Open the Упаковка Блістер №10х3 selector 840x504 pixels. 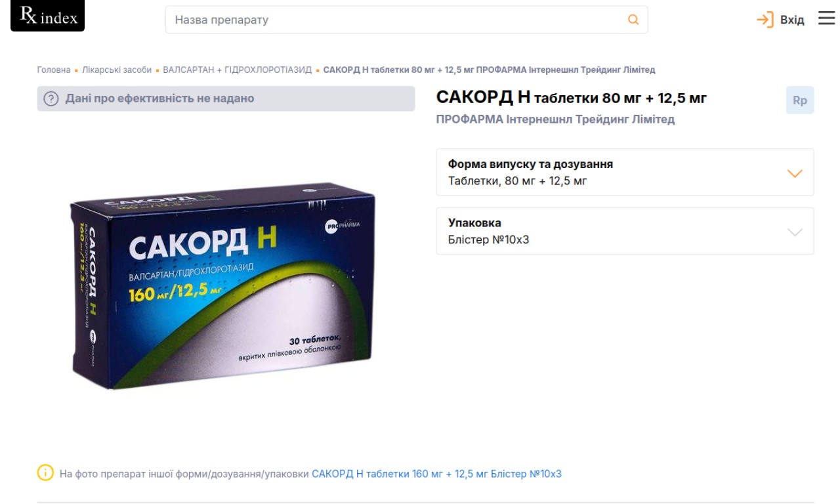(625, 231)
